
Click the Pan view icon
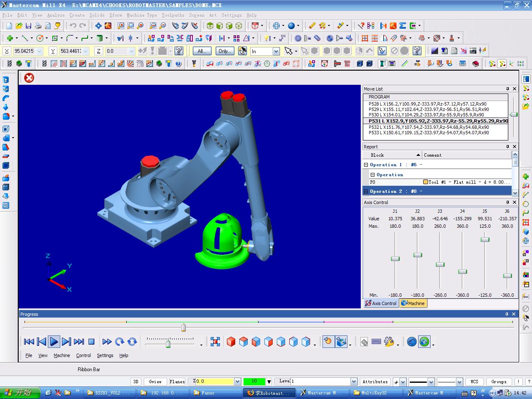pyautogui.click(x=99, y=26)
